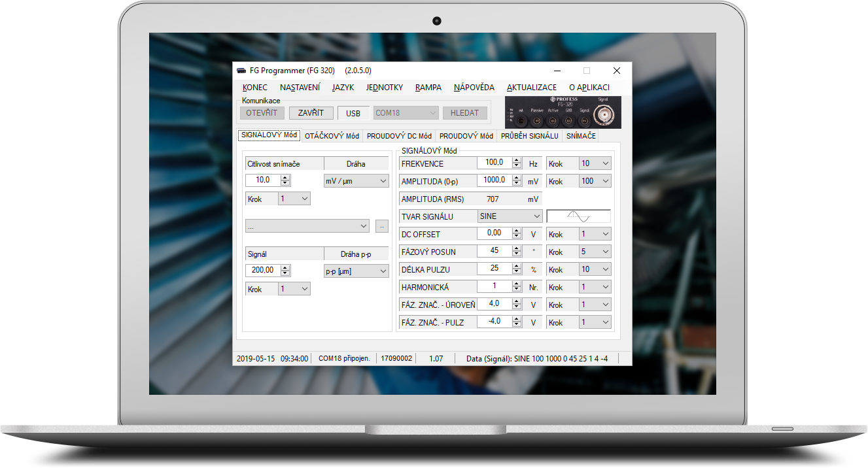
Task: Select the OTÁČKOVÝ Mód tab
Action: click(x=332, y=136)
